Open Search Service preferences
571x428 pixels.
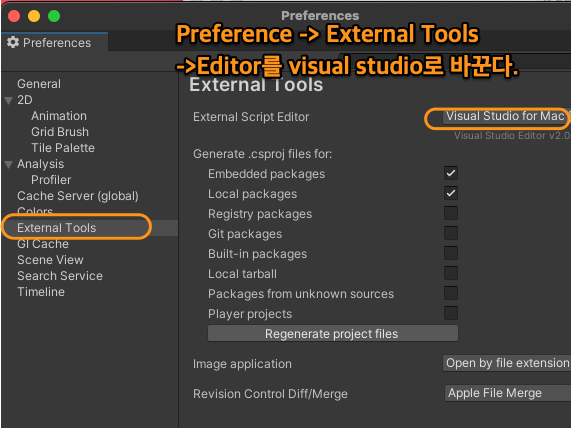coord(60,276)
